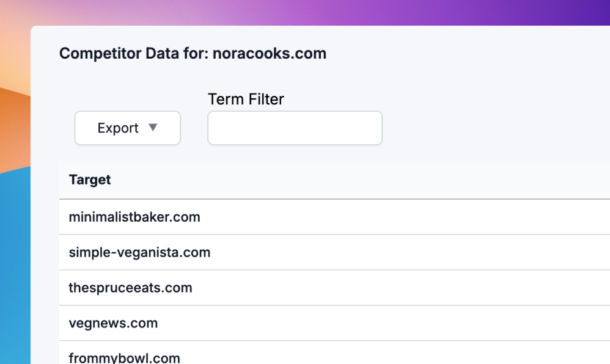Viewport: 610px width, 364px height.
Task: Click the Competitor Data heading text
Action: (x=134, y=54)
